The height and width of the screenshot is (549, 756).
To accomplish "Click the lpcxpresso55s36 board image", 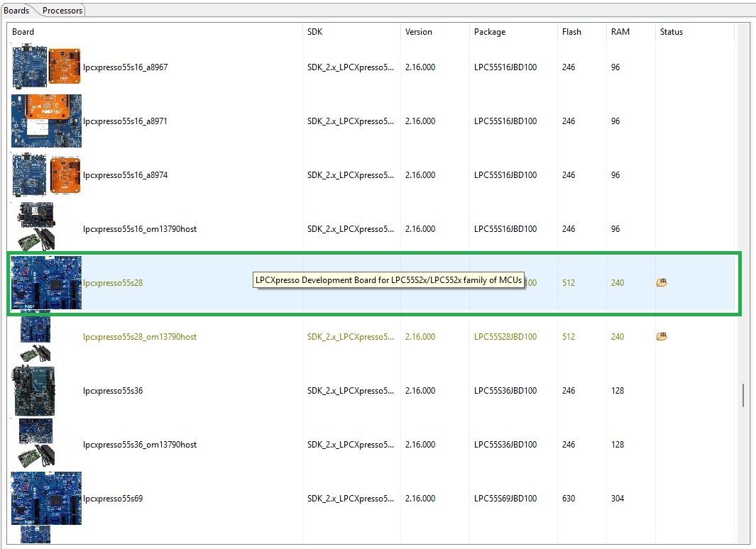I will pos(34,391).
